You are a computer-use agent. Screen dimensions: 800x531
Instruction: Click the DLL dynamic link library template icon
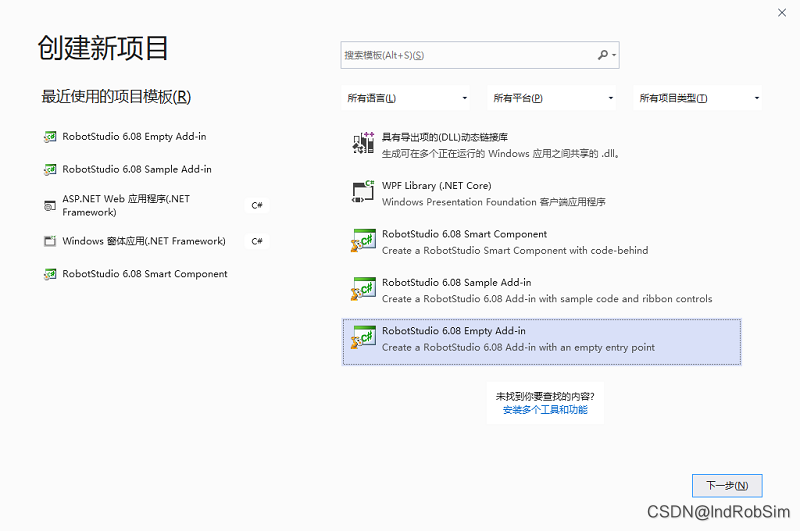pos(363,143)
